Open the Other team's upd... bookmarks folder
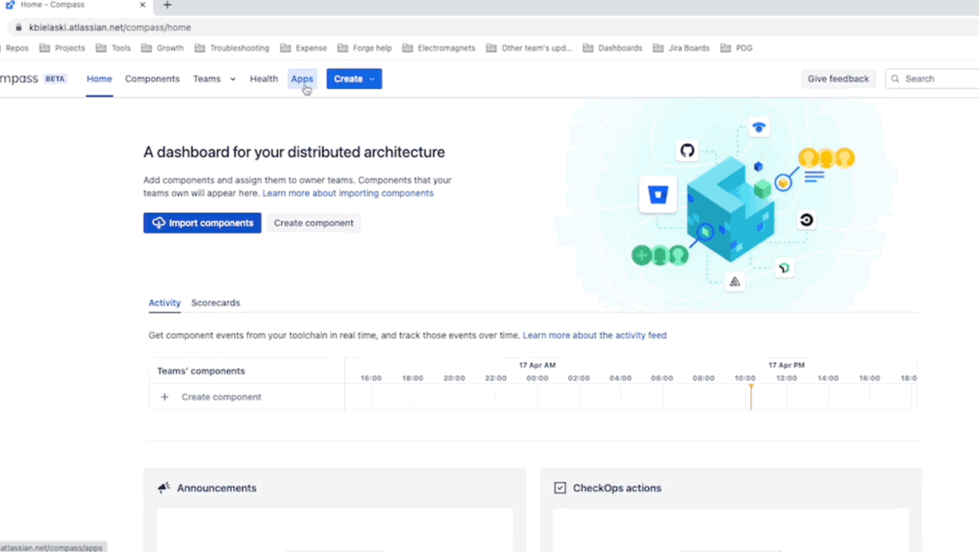This screenshot has width=980, height=552. pos(529,48)
